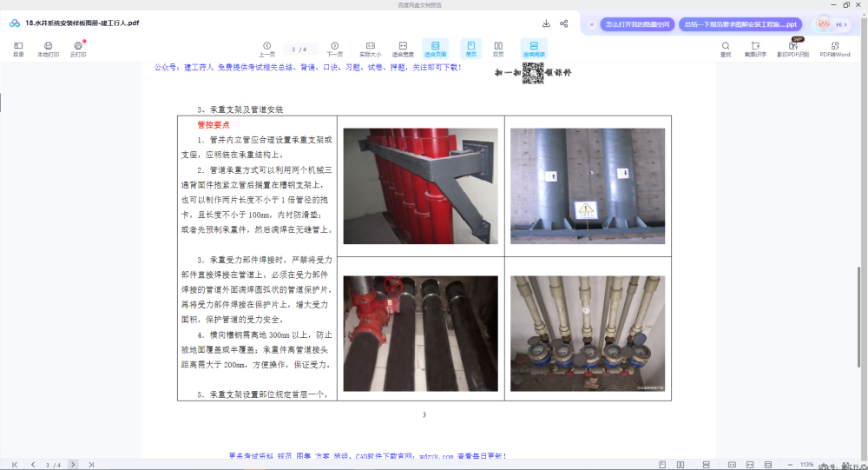Click the page number field in toolbar
868x470 pixels.
[299, 50]
